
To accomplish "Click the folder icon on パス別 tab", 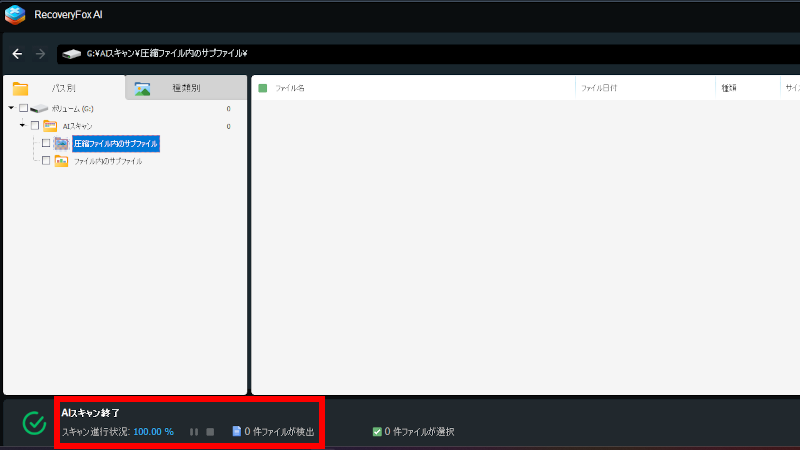I will pos(20,89).
